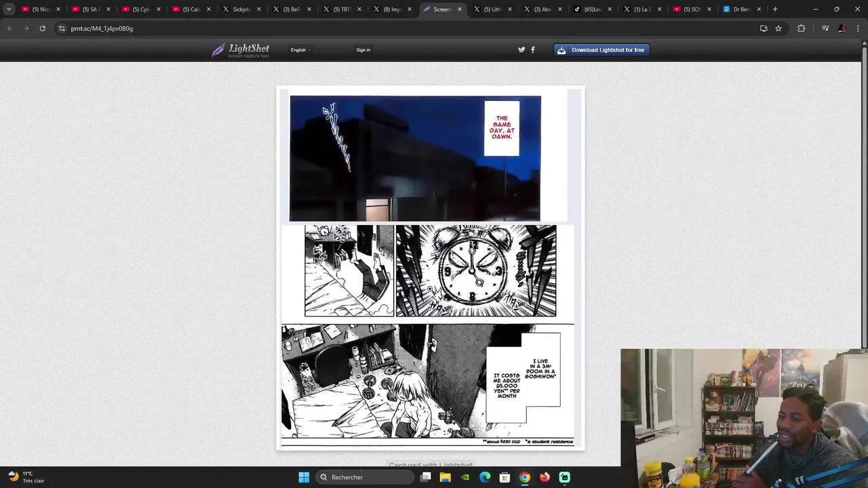Switch to the (5) Cyb YouTube tab
The height and width of the screenshot is (488, 868).
click(140, 9)
